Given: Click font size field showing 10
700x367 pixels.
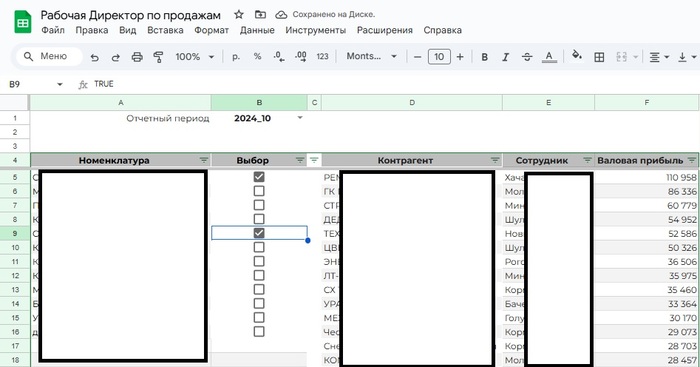Looking at the screenshot, I should tap(439, 57).
